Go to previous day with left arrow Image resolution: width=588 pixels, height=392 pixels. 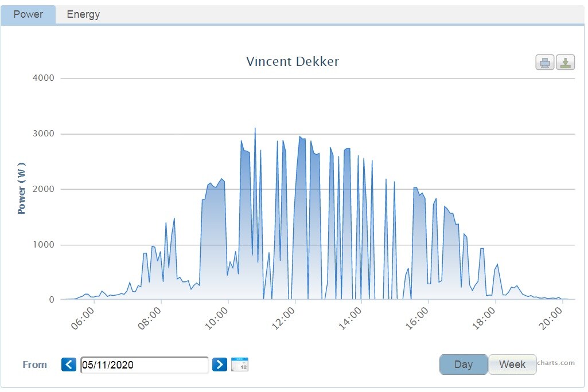(69, 364)
